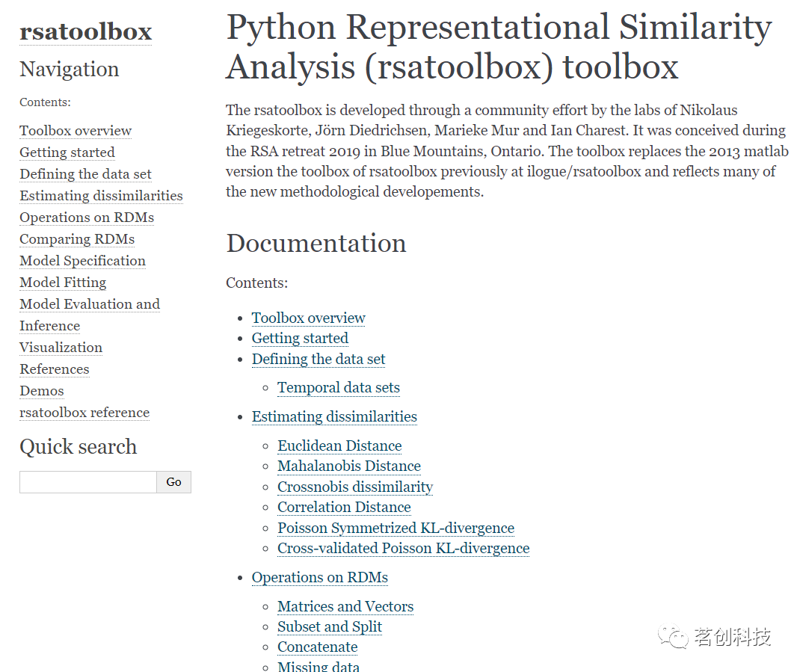797x672 pixels.
Task: Open Toolbox overview in Documentation contents
Action: pyautogui.click(x=308, y=318)
